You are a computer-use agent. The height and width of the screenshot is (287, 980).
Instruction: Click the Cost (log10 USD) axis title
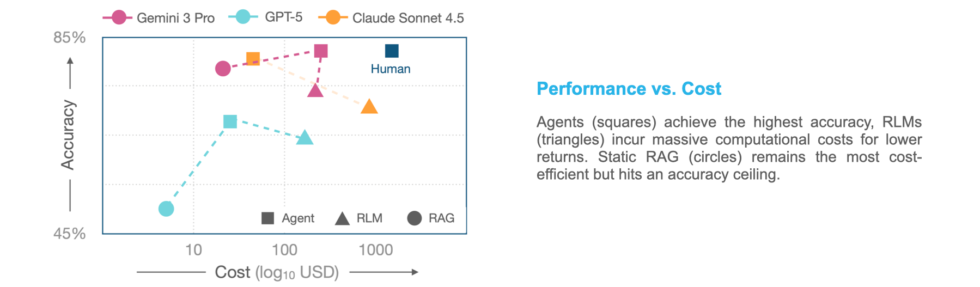pyautogui.click(x=277, y=272)
